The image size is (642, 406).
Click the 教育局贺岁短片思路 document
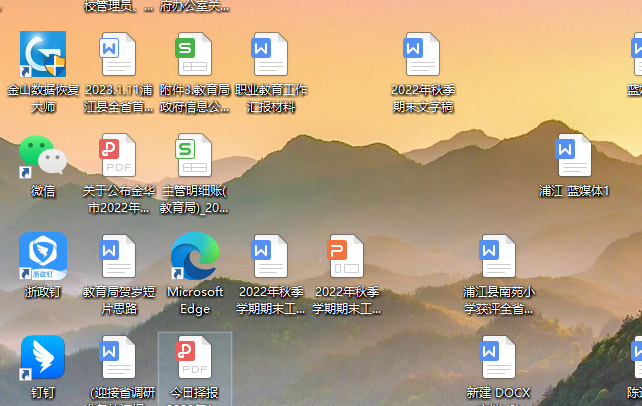pos(118,258)
